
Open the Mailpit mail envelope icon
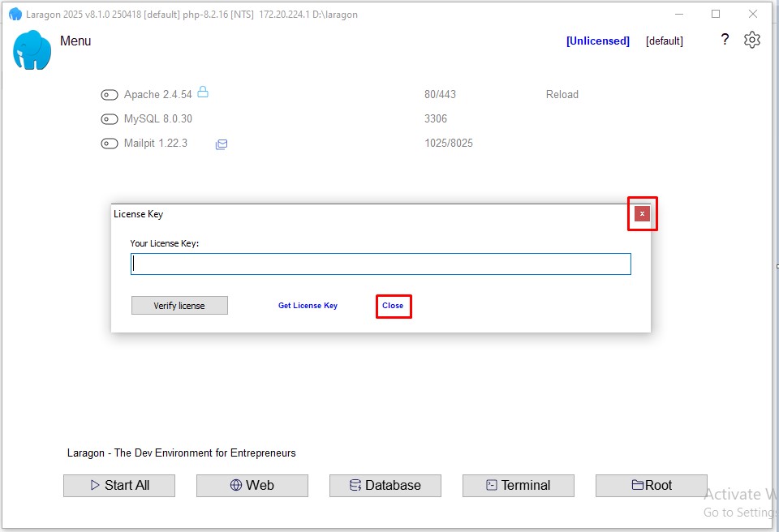click(x=222, y=144)
